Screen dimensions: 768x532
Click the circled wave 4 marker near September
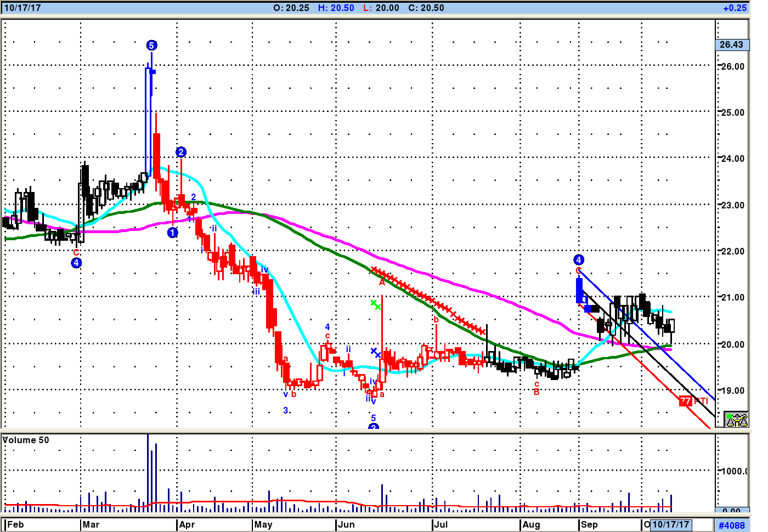[x=579, y=259]
